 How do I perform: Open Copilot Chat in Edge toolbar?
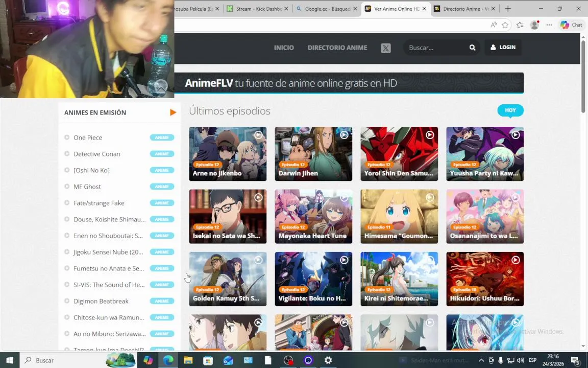pyautogui.click(x=571, y=25)
